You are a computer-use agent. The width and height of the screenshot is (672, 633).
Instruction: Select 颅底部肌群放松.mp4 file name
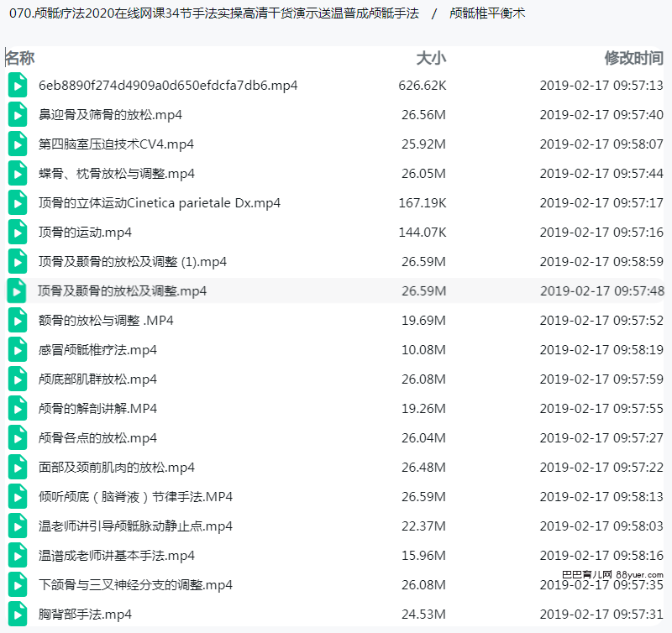click(97, 379)
